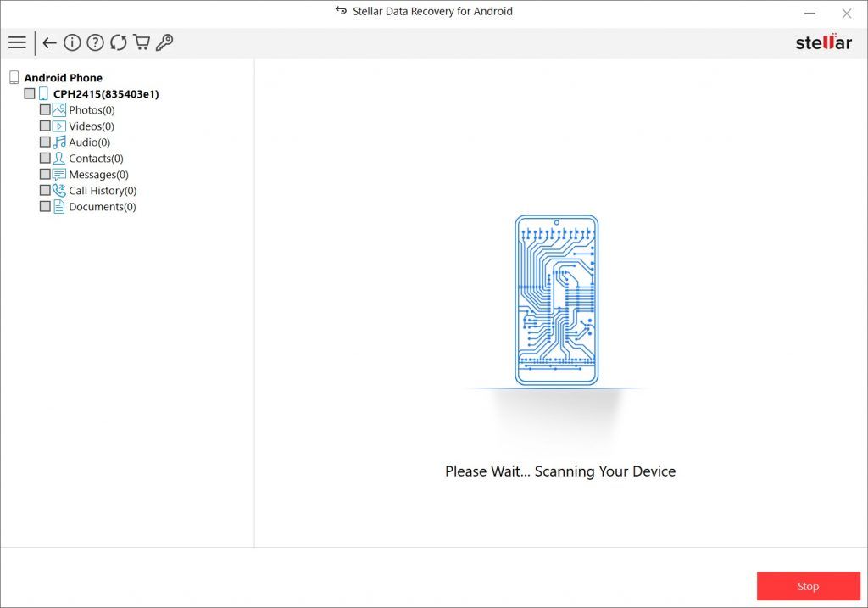
Task: Click 'Please Wait... Scanning Your Device' text
Action: pyautogui.click(x=560, y=471)
